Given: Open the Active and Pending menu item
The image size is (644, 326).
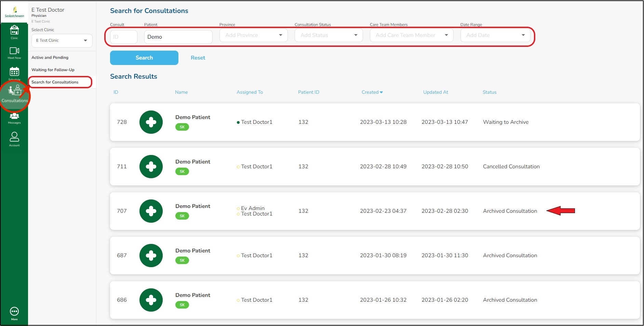Looking at the screenshot, I should pyautogui.click(x=50, y=57).
